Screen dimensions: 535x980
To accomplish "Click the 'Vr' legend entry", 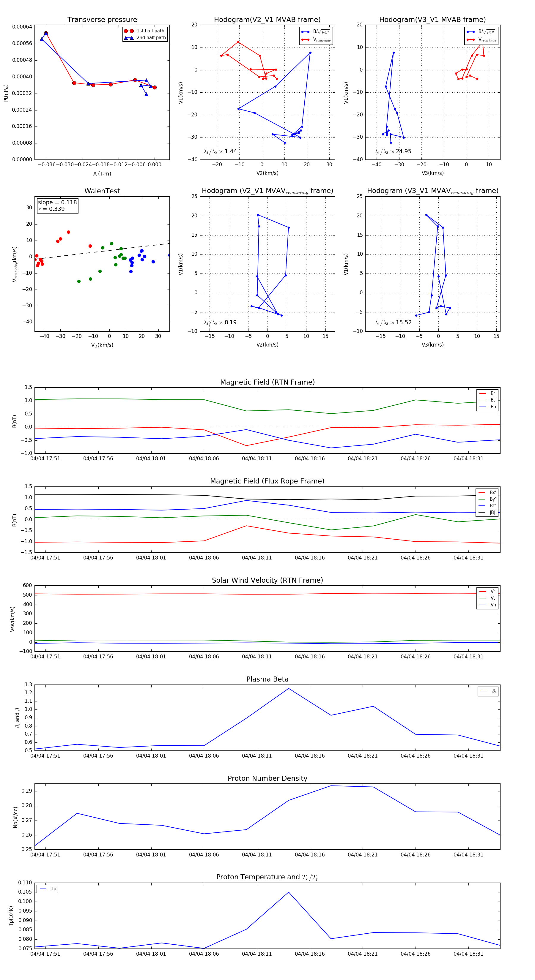I will click(x=488, y=592).
